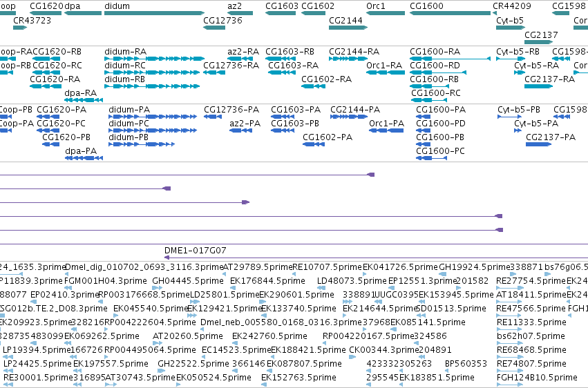Select the EK045540.5prime EST label
The height and width of the screenshot is (388, 588).
tap(150, 308)
